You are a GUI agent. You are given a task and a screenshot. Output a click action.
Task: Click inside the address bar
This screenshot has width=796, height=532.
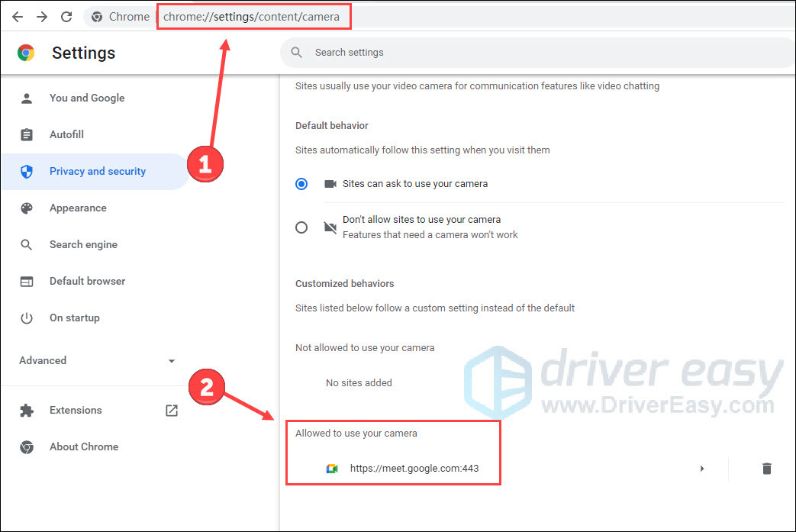254,15
